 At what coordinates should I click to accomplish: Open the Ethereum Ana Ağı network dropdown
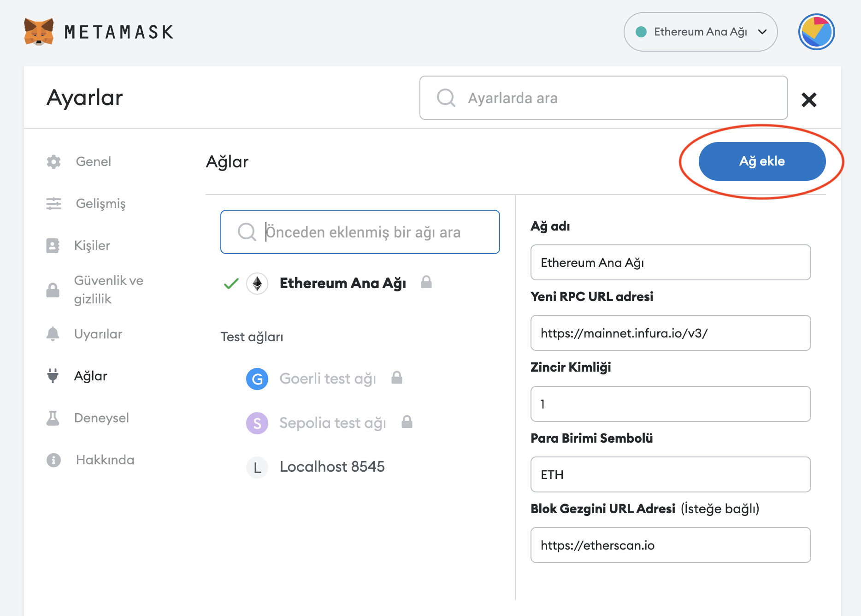coord(700,32)
